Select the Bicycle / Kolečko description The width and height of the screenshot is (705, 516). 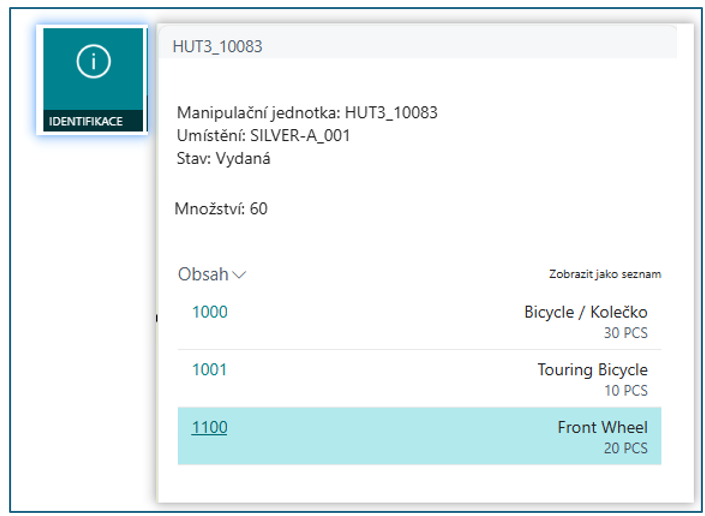pos(585,312)
